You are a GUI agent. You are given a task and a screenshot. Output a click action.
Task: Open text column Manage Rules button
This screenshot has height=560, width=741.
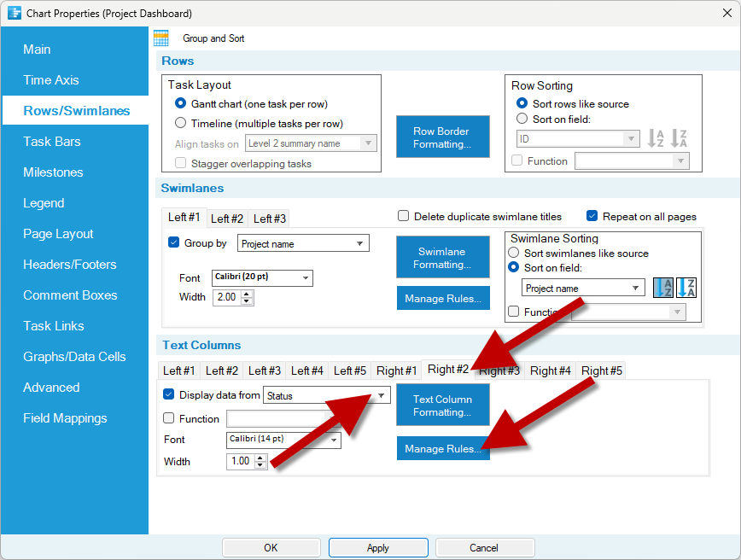click(x=443, y=448)
